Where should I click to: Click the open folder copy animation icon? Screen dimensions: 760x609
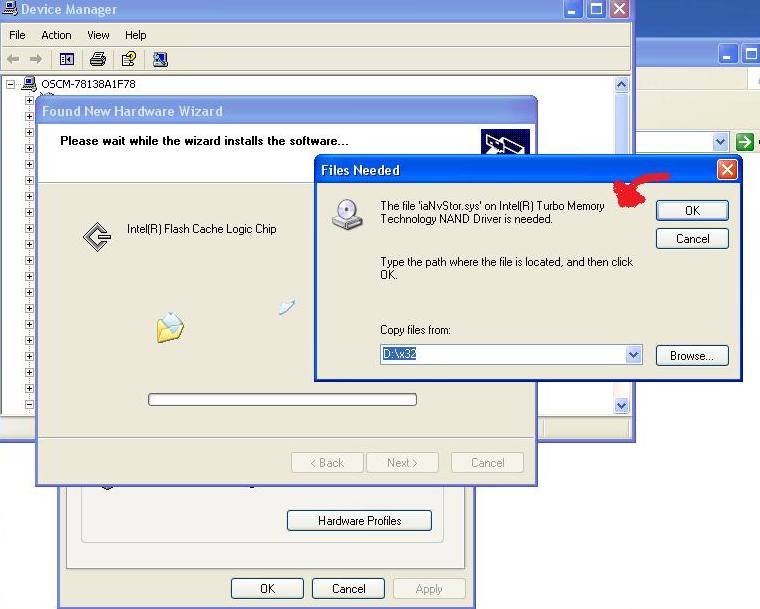(x=170, y=327)
